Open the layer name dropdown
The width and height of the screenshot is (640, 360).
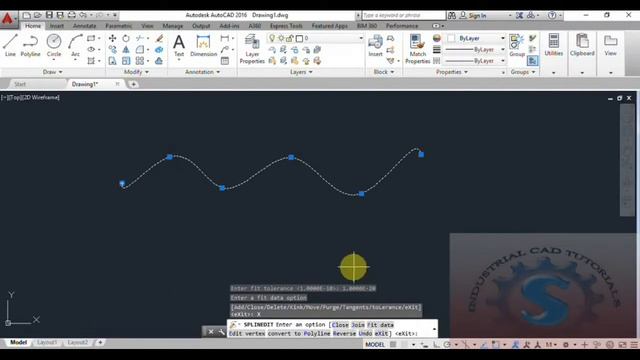[x=361, y=38]
